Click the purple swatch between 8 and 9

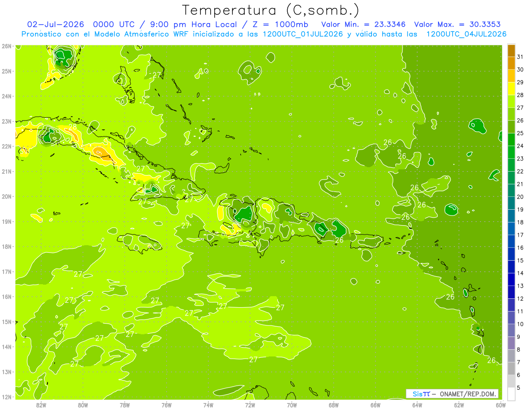click(511, 343)
